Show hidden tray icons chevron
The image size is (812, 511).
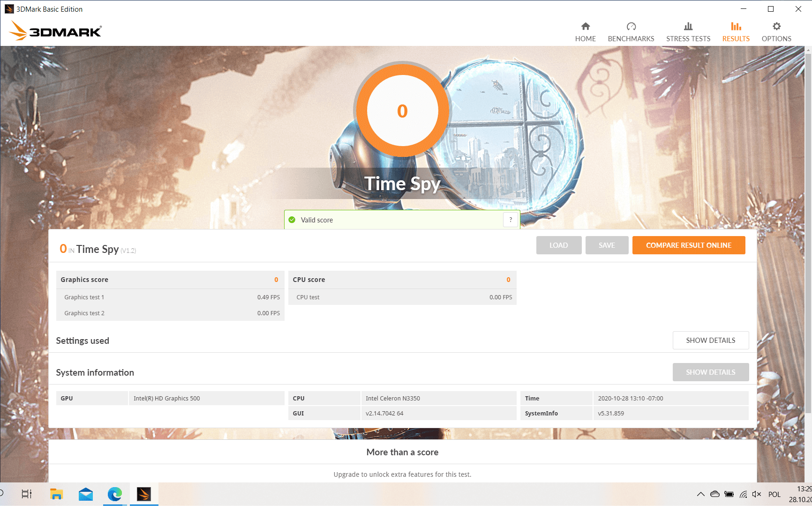700,494
